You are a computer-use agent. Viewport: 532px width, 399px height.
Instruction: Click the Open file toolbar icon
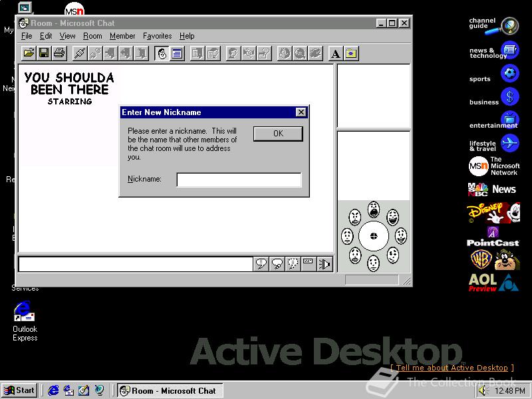[29, 53]
